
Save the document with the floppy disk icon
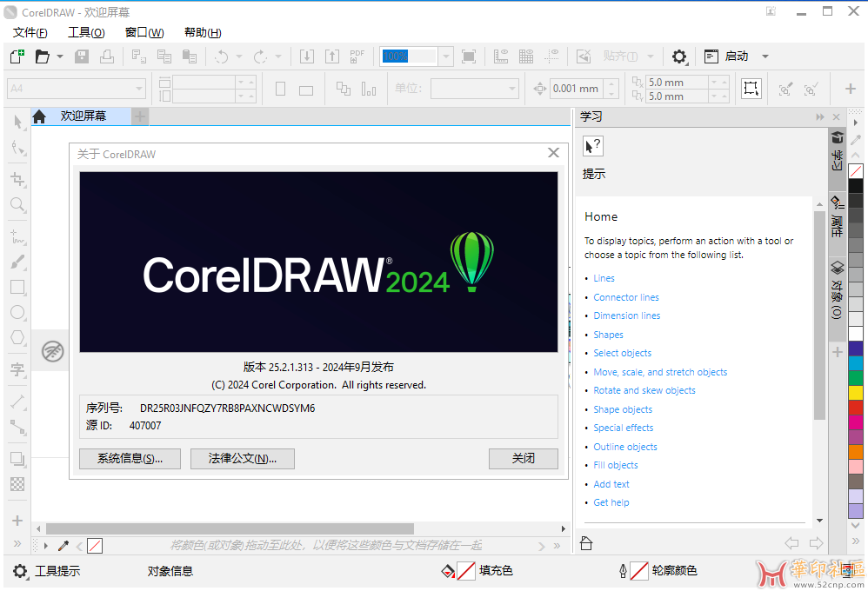coord(82,56)
